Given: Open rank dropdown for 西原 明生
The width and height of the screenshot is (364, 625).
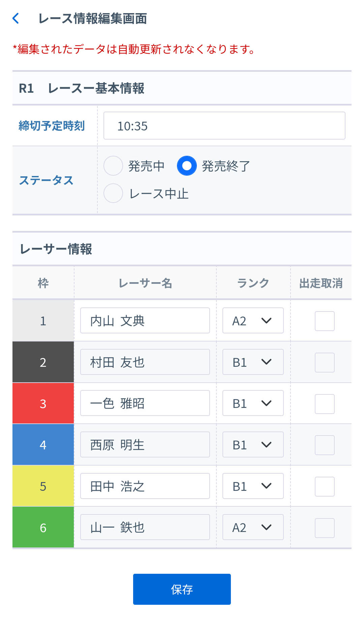Looking at the screenshot, I should tap(253, 445).
